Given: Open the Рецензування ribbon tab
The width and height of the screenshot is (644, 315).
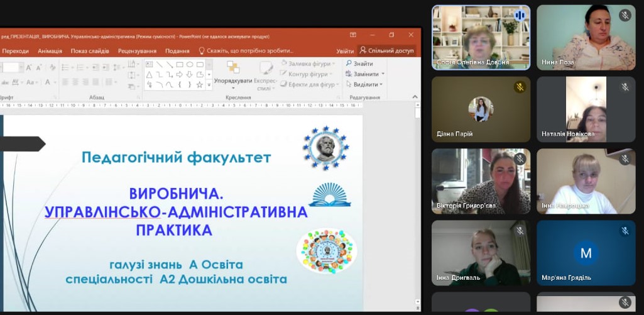Looking at the screenshot, I should tap(137, 51).
